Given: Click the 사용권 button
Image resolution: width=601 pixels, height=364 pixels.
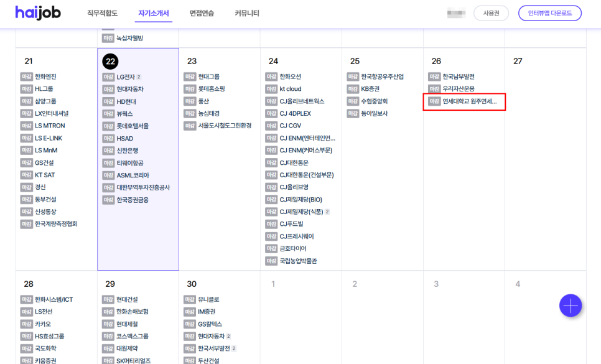Looking at the screenshot, I should pyautogui.click(x=491, y=13).
